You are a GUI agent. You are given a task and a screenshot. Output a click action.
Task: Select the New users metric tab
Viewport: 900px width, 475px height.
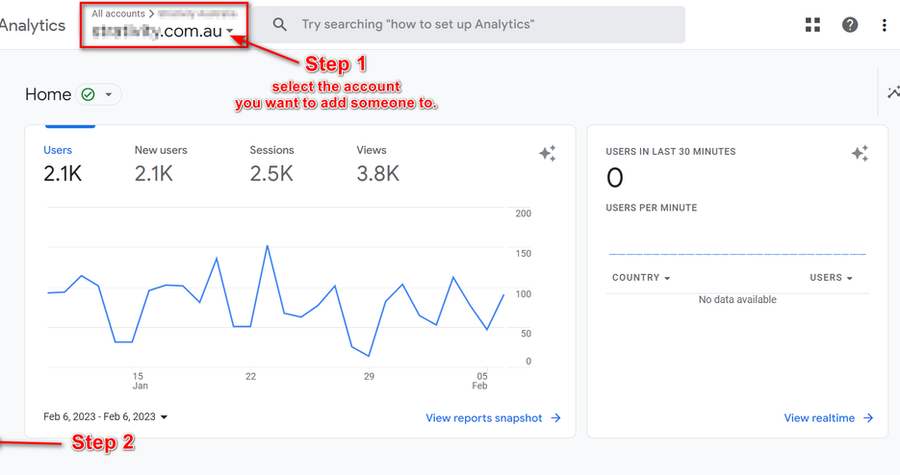click(161, 164)
